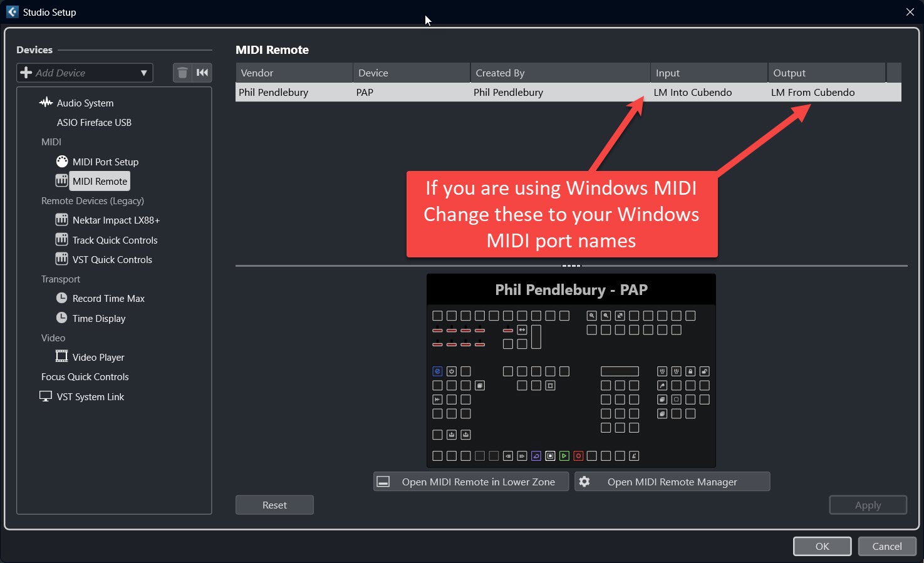Screen dimensions: 924x563
Task: Confirm with the OK button
Action: [x=822, y=546]
